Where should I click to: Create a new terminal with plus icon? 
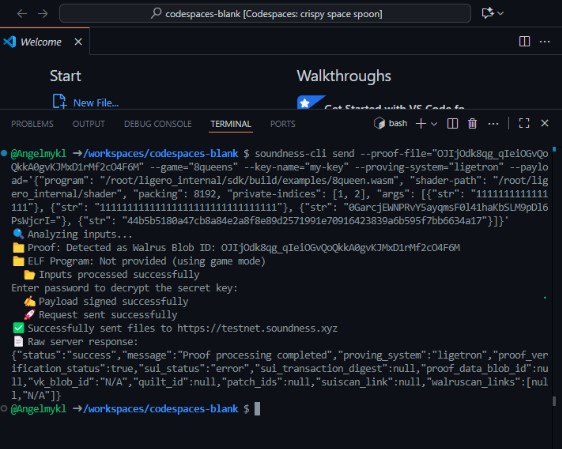(421, 124)
